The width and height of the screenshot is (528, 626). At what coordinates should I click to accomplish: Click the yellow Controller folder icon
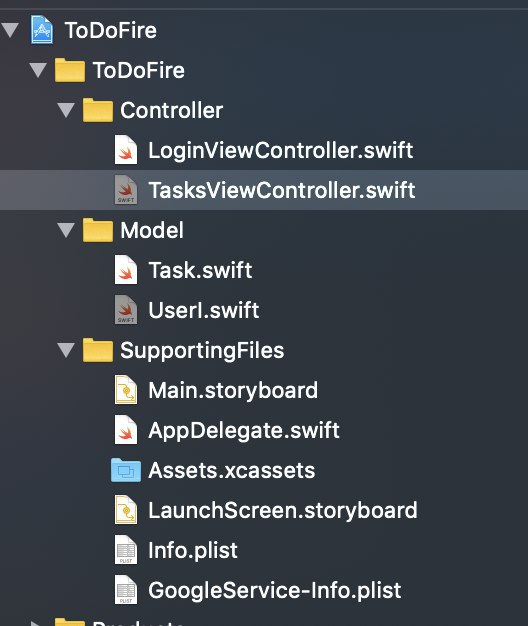pos(98,110)
